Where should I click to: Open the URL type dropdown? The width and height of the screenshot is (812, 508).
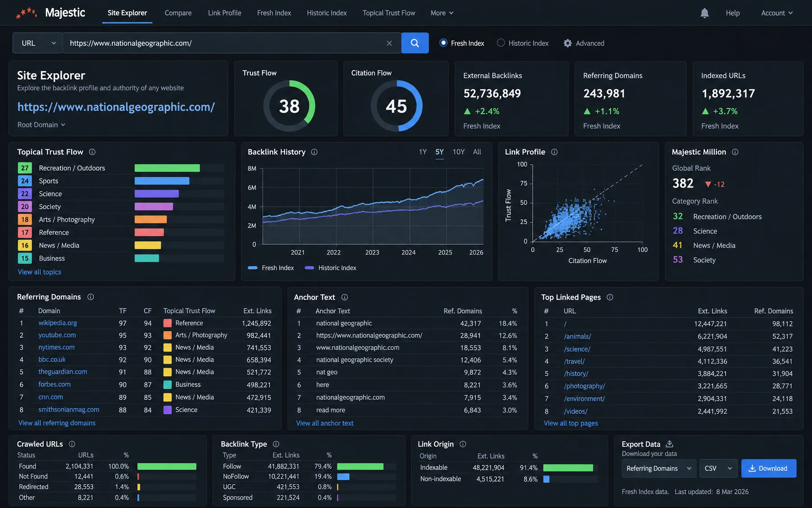click(x=37, y=43)
